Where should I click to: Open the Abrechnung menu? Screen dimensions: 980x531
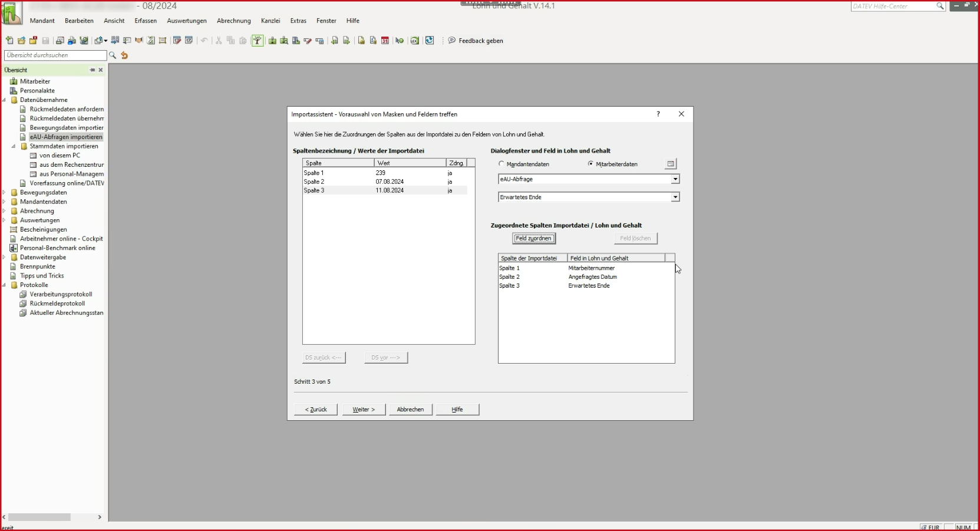233,21
